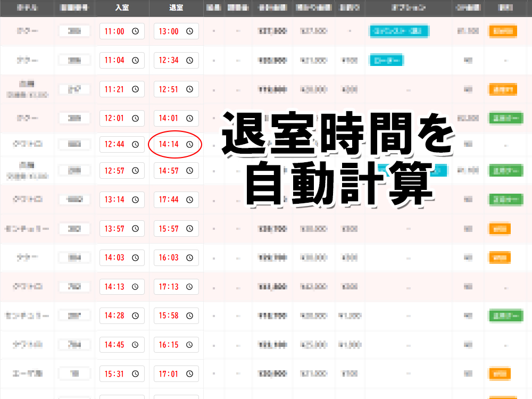Open the time picker icon for 13:00 check-out
The width and height of the screenshot is (532, 399).
(x=189, y=31)
